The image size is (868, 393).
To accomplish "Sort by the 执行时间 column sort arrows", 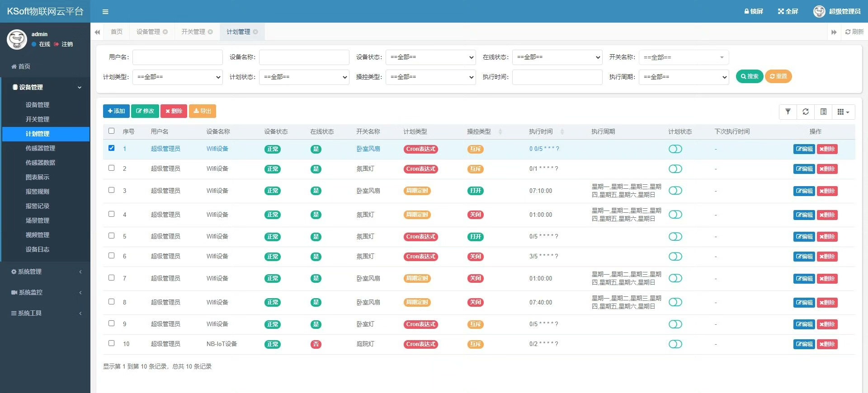I will [x=562, y=131].
